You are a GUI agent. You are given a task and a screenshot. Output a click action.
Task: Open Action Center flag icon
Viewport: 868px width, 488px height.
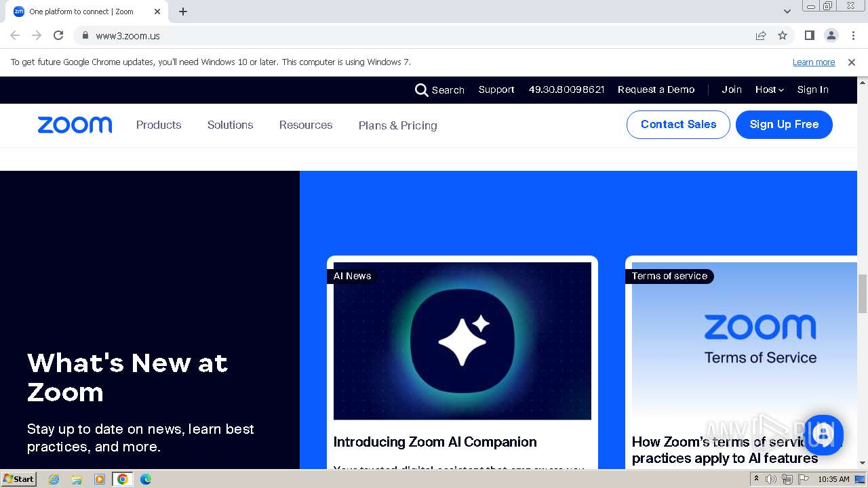[804, 479]
